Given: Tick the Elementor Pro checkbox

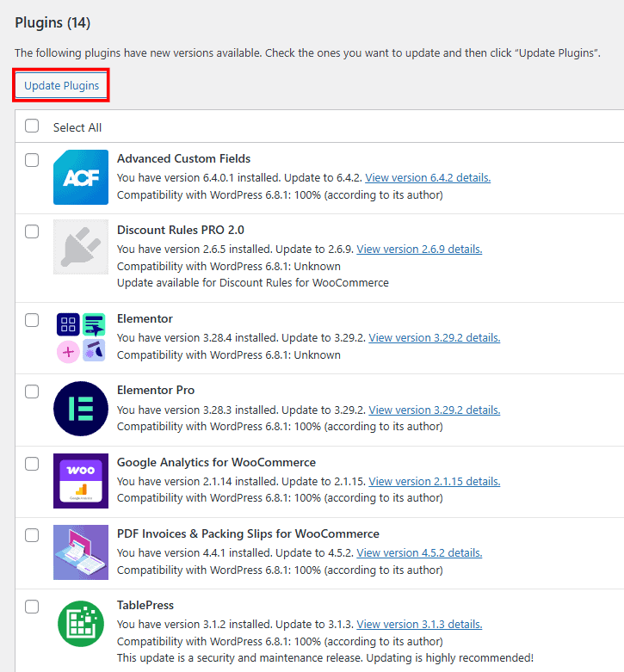Looking at the screenshot, I should 32,391.
